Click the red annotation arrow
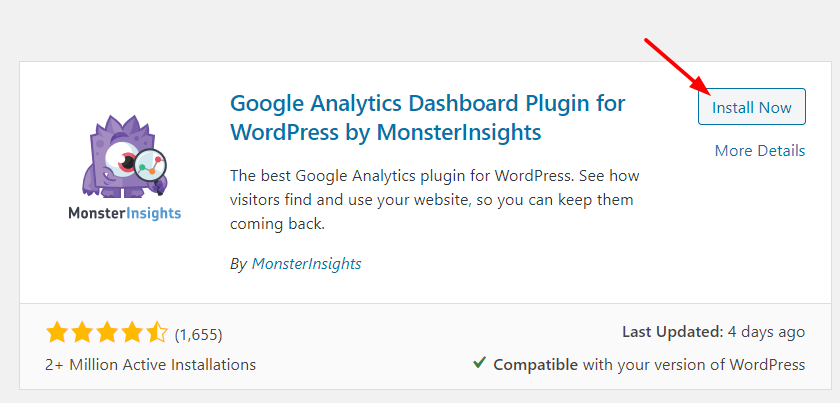840x403 pixels. [678, 66]
